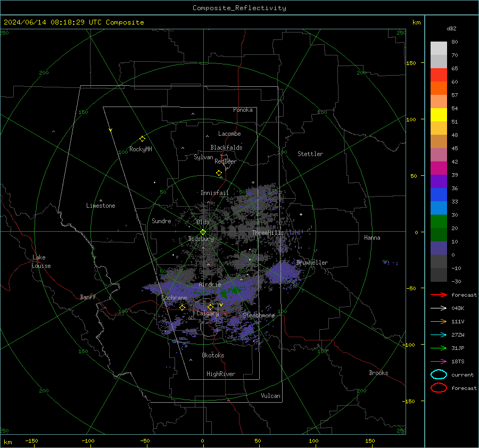Click the Limestone label
The height and width of the screenshot is (448, 479).
coord(101,206)
